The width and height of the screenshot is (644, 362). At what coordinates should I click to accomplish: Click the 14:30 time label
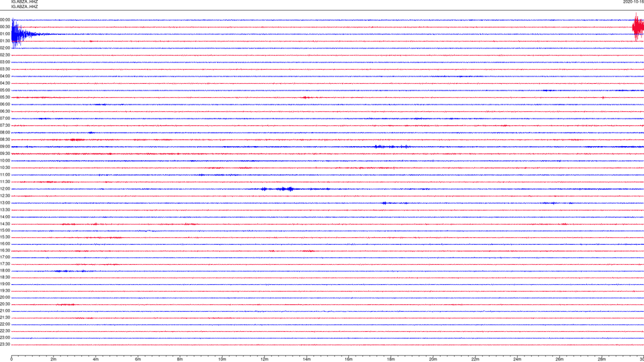tap(5, 224)
